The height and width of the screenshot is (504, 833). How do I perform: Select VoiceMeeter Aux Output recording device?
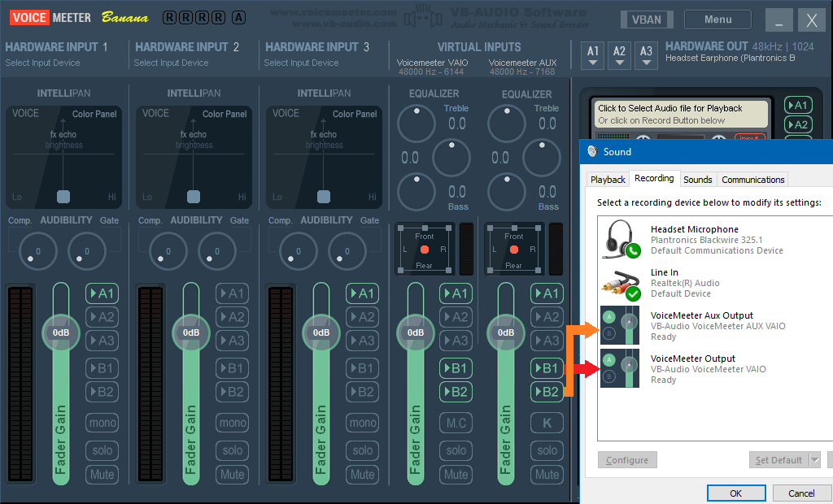tap(715, 325)
